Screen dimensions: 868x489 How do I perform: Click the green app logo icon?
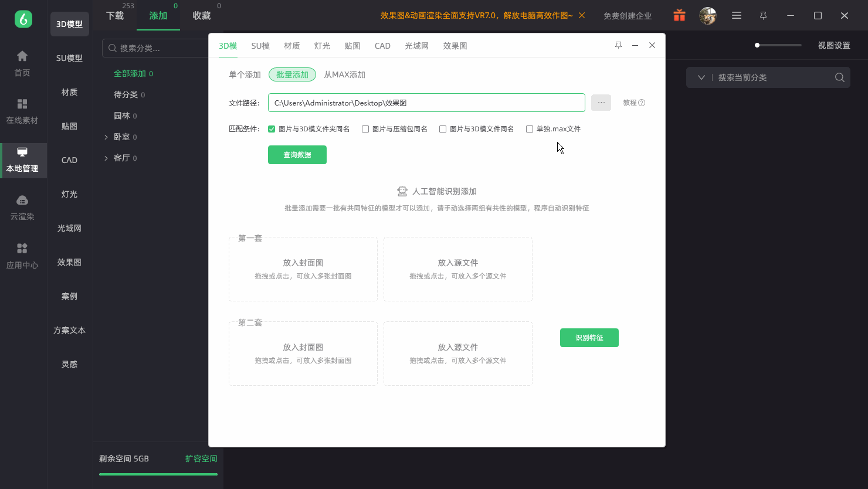point(23,19)
